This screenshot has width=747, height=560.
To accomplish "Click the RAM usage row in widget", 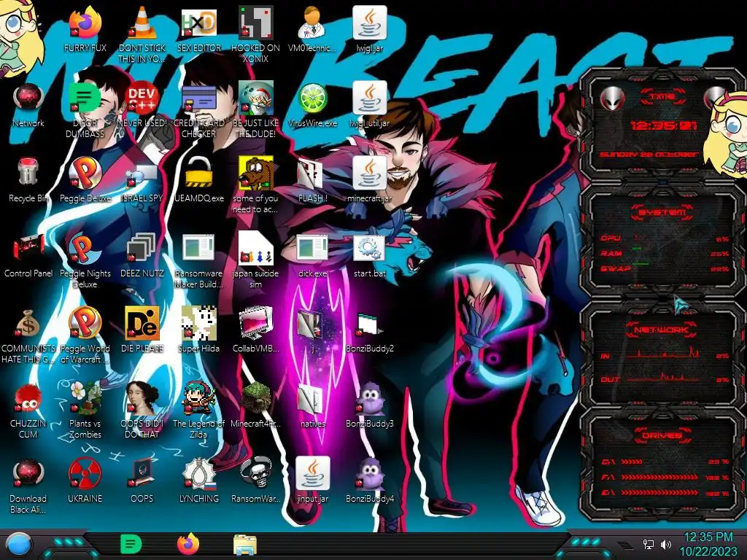I will 665,254.
